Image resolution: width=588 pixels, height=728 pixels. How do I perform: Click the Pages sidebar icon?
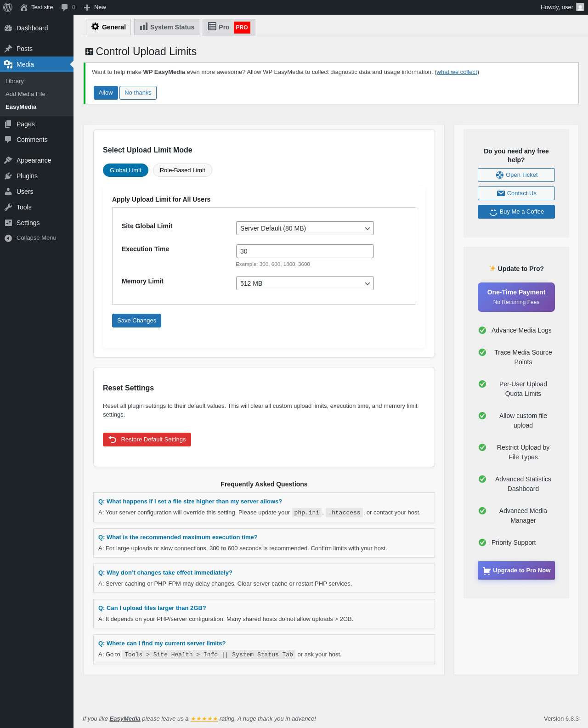pyautogui.click(x=8, y=124)
